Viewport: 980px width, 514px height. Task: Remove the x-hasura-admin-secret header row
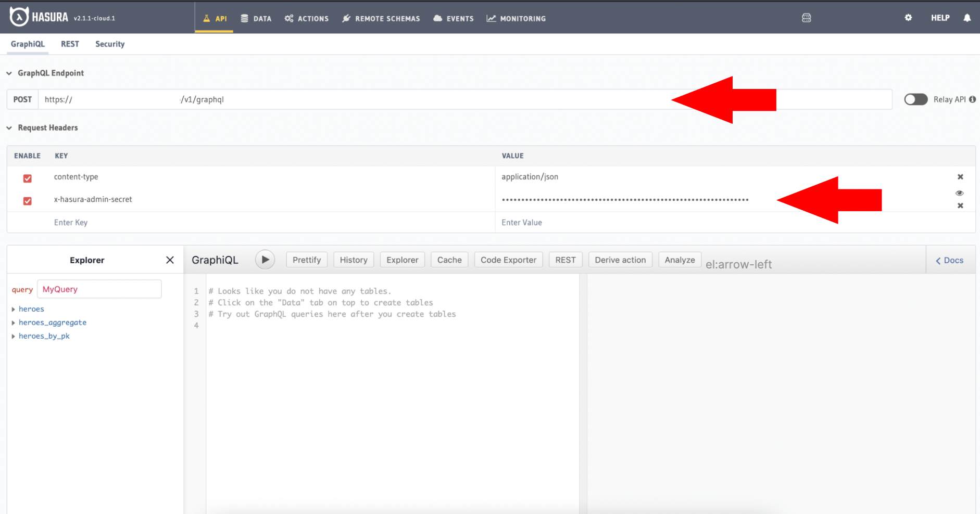pos(960,205)
